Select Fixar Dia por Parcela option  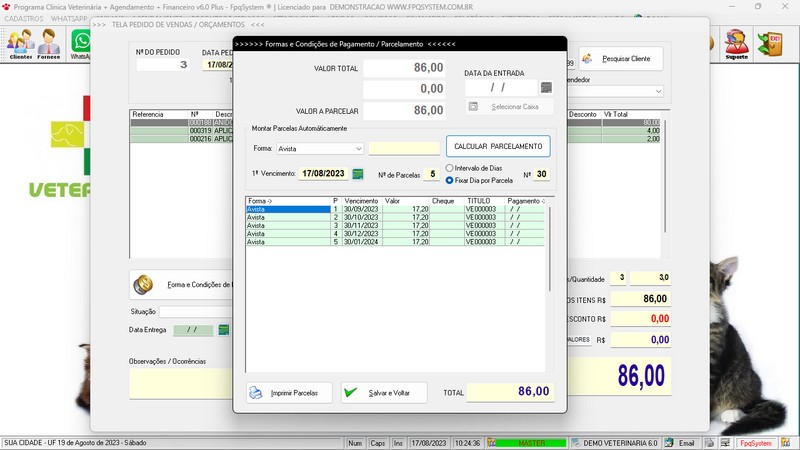coord(450,181)
